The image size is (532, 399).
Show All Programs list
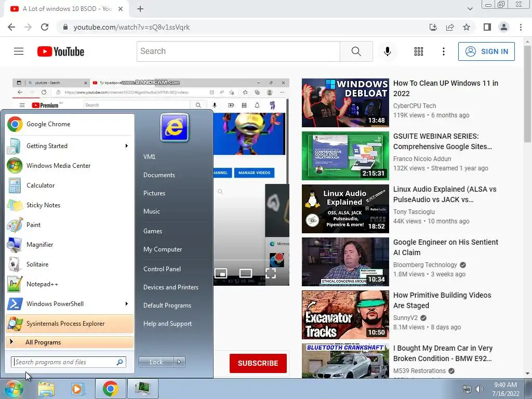pos(70,342)
